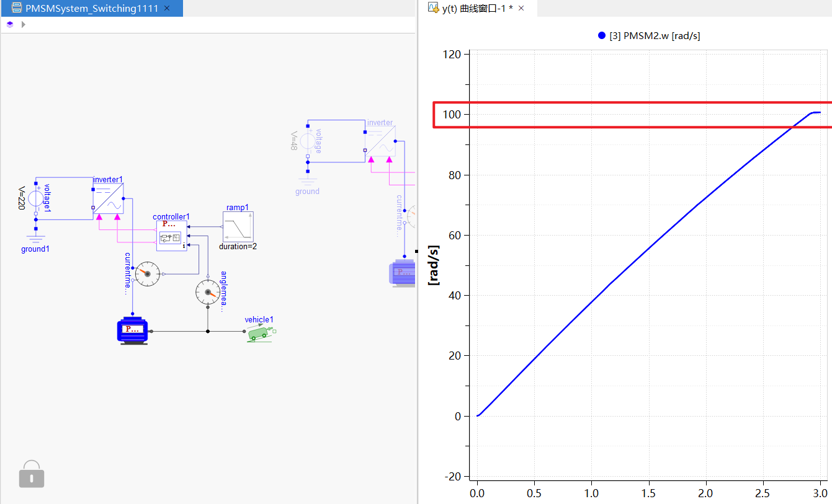Screen dimensions: 832x504
Task: Click the -20 y-axis tick label
Action: (452, 476)
